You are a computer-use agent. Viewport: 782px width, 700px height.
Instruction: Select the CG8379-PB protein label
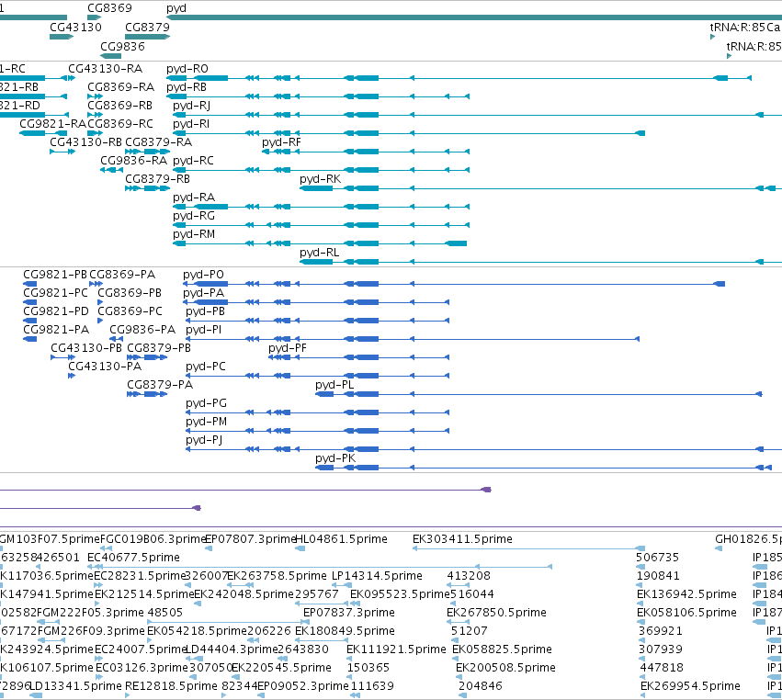pyautogui.click(x=159, y=348)
